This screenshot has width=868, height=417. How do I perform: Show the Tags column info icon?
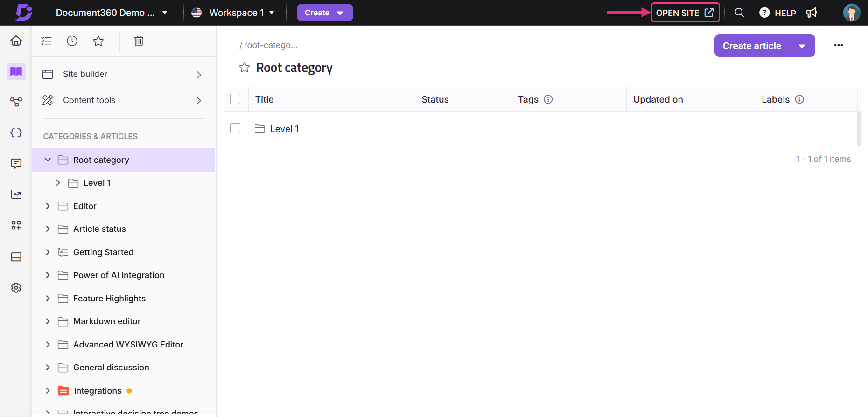click(548, 99)
